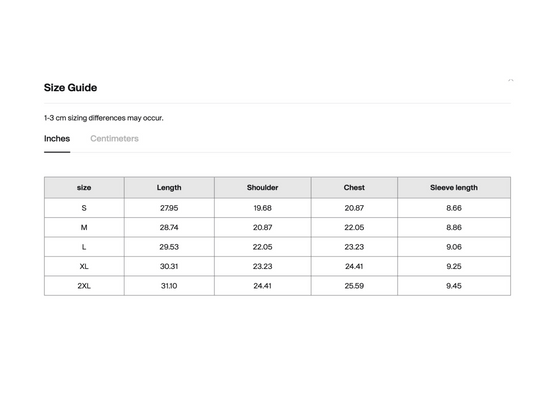This screenshot has height=416, width=533.
Task: Switch to the Centimeters tab
Action: pyautogui.click(x=114, y=139)
